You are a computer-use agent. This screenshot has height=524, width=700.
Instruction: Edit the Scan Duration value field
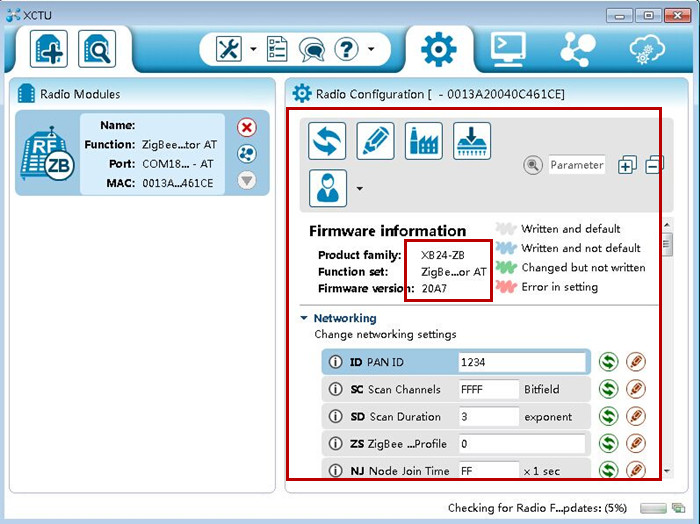(x=488, y=416)
